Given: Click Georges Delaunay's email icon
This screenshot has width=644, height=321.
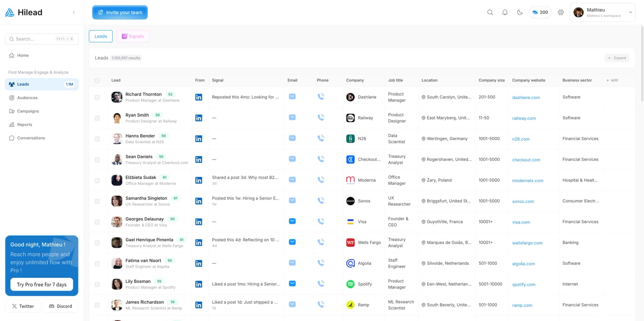Looking at the screenshot, I should click(x=292, y=221).
